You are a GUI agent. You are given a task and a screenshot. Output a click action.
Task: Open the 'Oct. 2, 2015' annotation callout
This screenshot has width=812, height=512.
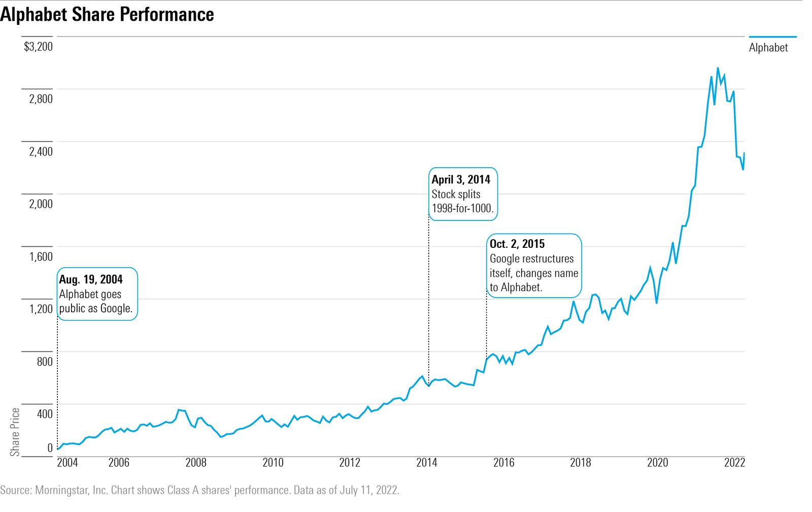tap(534, 265)
